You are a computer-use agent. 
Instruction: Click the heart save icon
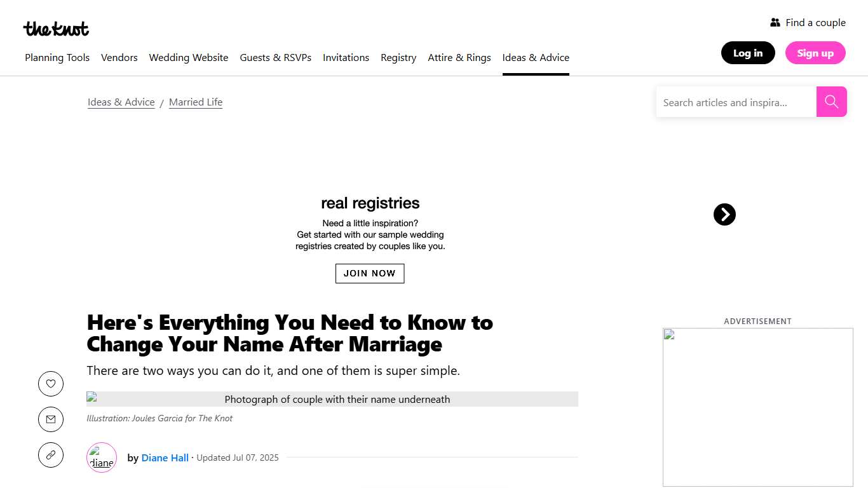(x=51, y=384)
